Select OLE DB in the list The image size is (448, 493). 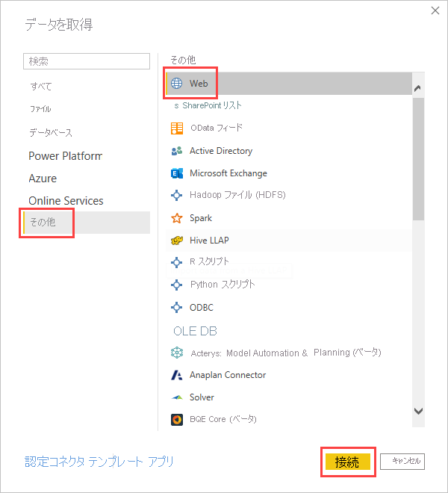click(195, 331)
